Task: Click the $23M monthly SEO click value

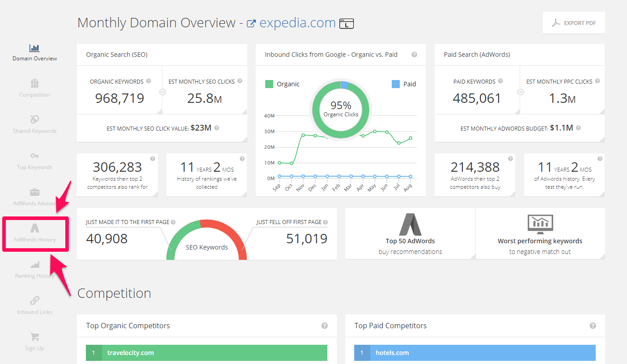Action: 201,128
